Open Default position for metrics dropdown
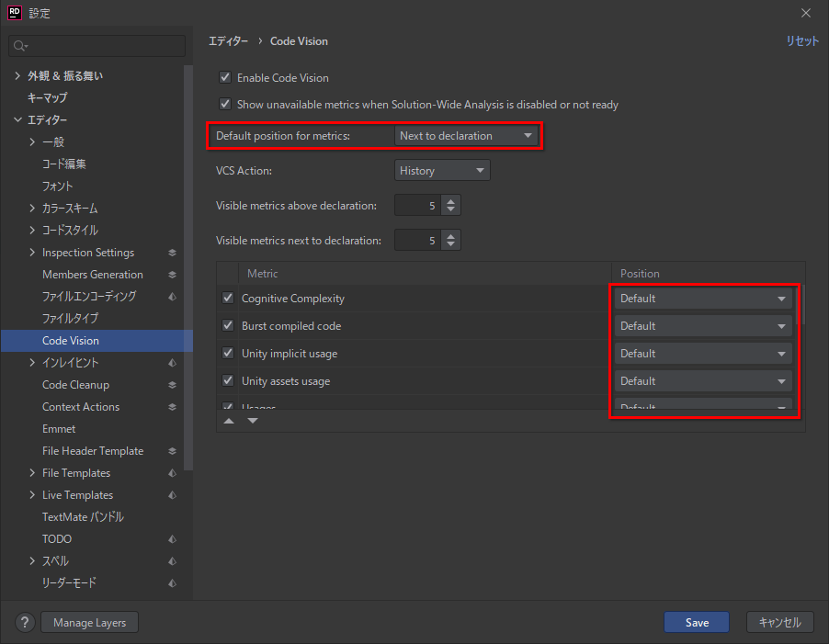Screen dimensions: 829x644 click(x=466, y=136)
